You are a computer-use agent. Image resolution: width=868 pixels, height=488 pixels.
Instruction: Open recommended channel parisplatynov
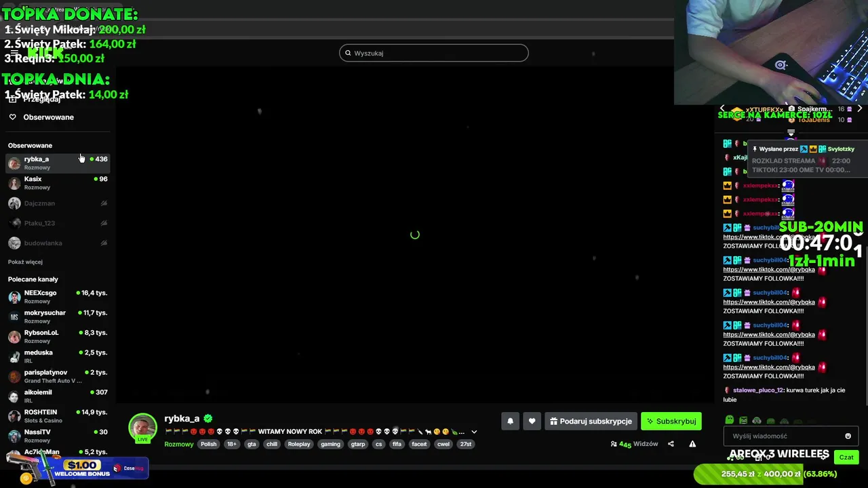coord(57,376)
